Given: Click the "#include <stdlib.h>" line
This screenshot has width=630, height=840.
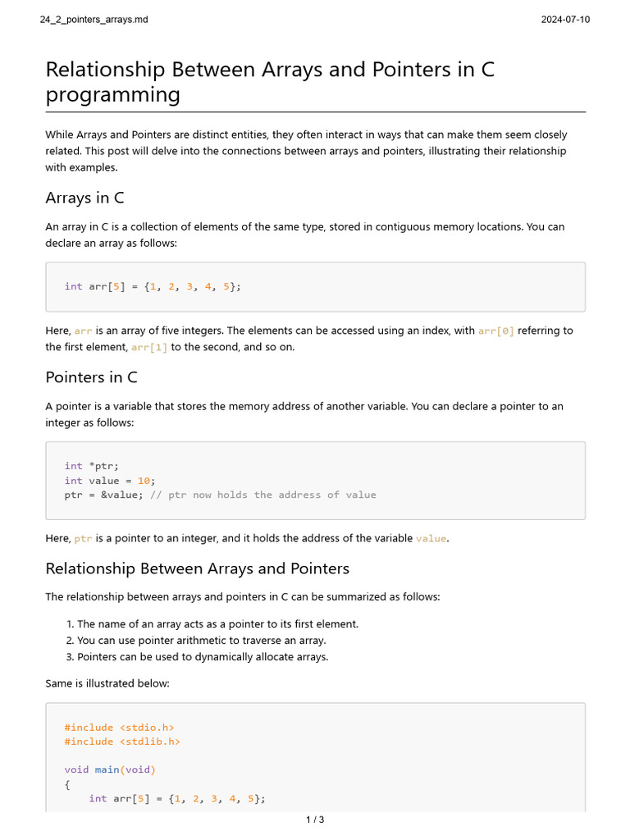Looking at the screenshot, I should [122, 742].
